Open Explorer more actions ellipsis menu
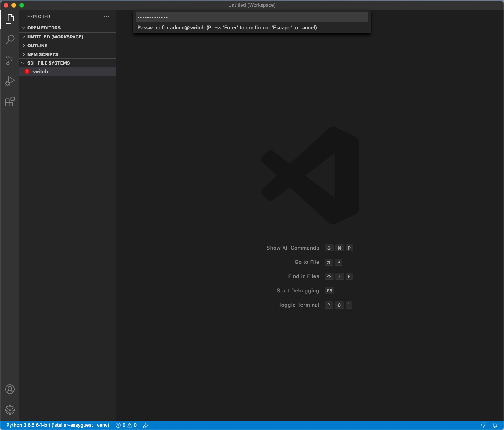The width and height of the screenshot is (504, 430). click(x=106, y=17)
